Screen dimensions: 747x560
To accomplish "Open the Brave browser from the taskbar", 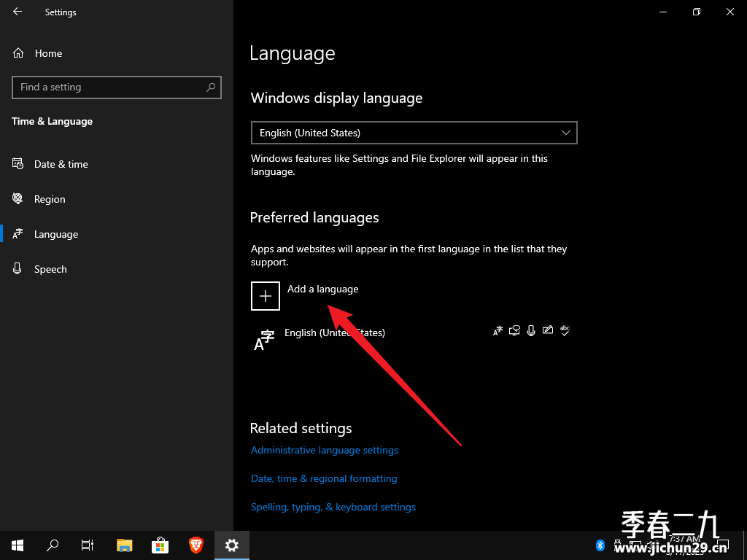I will click(x=196, y=545).
